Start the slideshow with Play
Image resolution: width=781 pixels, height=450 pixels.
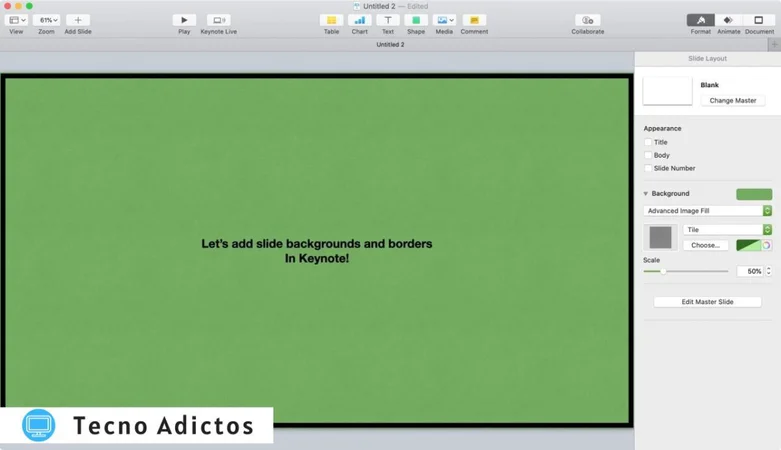pyautogui.click(x=184, y=20)
